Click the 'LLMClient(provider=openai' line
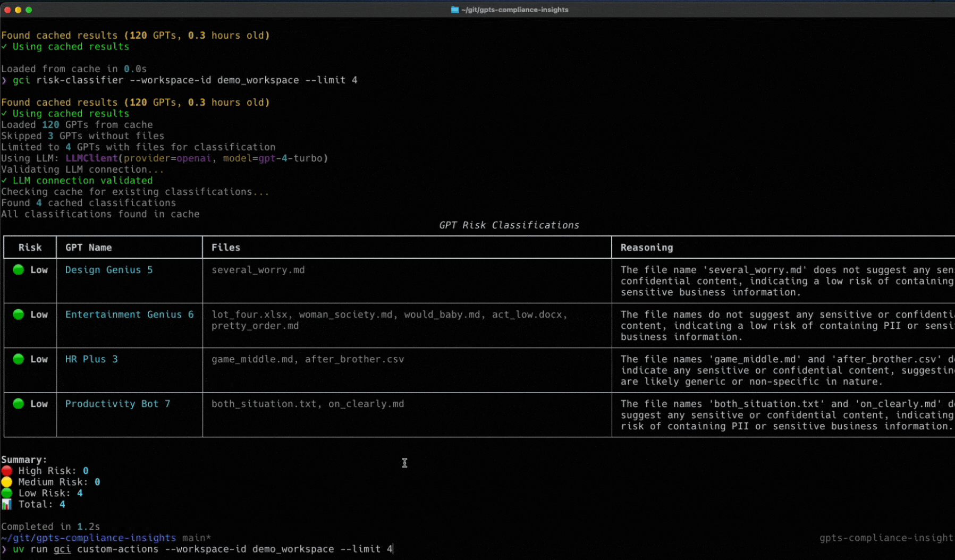The height and width of the screenshot is (560, 955). (164, 158)
